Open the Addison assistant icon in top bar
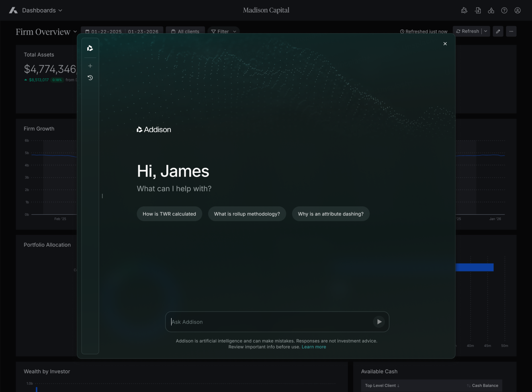This screenshot has width=532, height=392. (464, 10)
